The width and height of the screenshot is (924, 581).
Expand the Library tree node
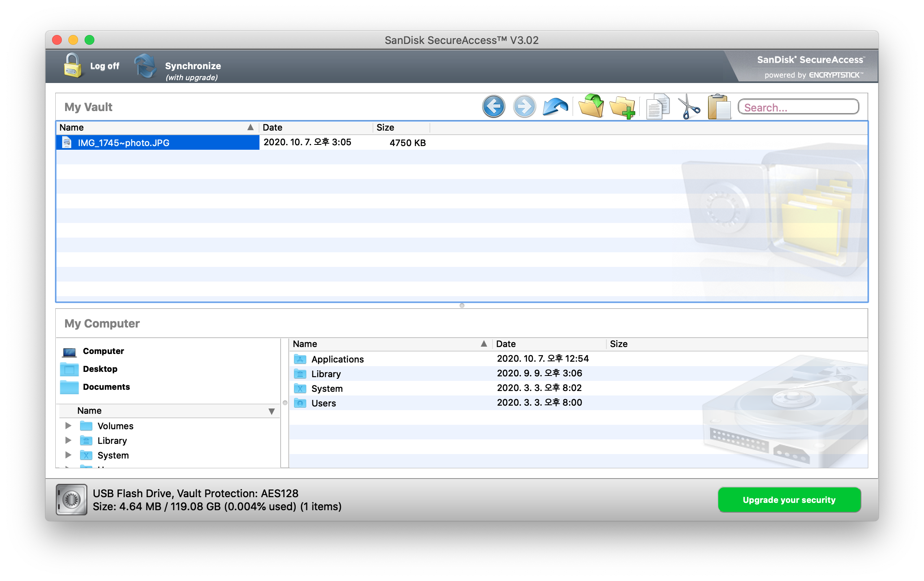point(68,440)
